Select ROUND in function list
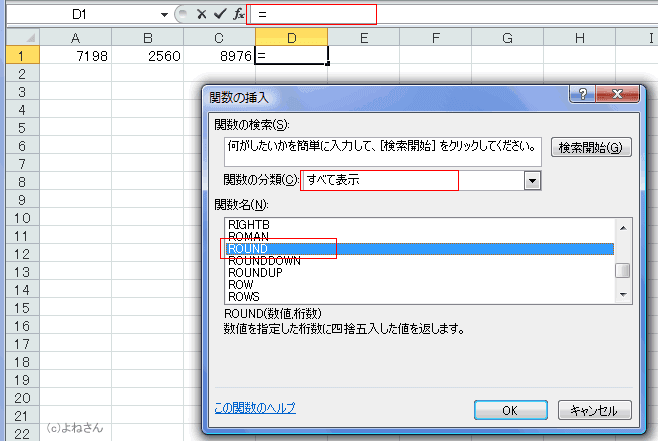This screenshot has width=658, height=441. click(420, 248)
